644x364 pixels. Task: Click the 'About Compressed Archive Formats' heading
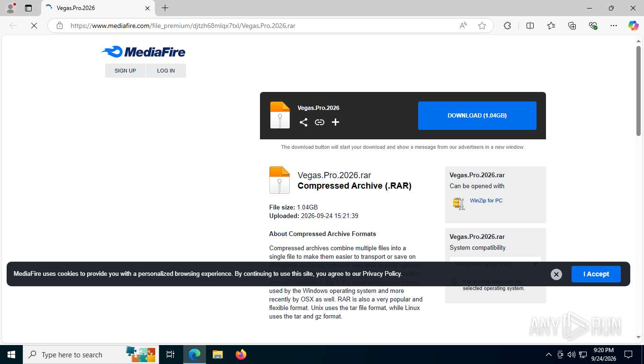pyautogui.click(x=322, y=234)
